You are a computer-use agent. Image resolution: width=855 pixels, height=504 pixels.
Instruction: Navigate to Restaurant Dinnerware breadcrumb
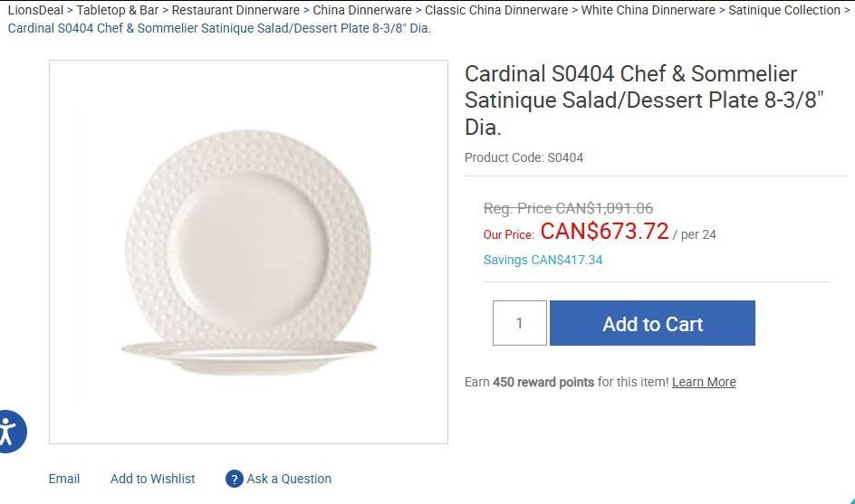(235, 10)
